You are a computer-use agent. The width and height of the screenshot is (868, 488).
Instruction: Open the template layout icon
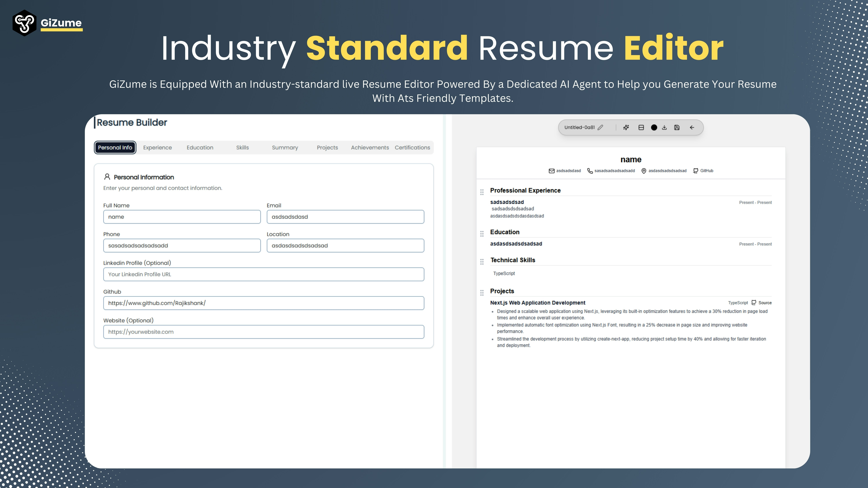click(x=641, y=127)
